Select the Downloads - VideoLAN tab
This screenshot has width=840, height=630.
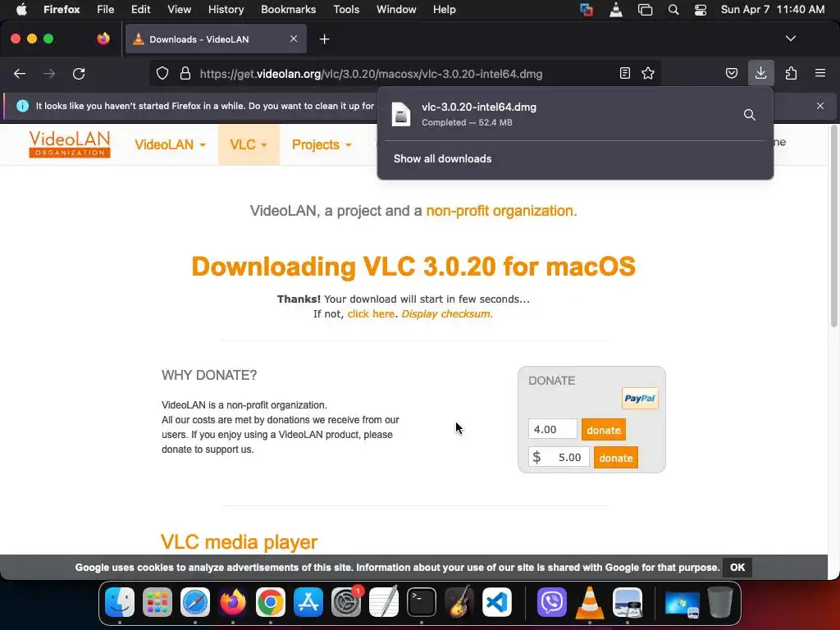click(216, 39)
